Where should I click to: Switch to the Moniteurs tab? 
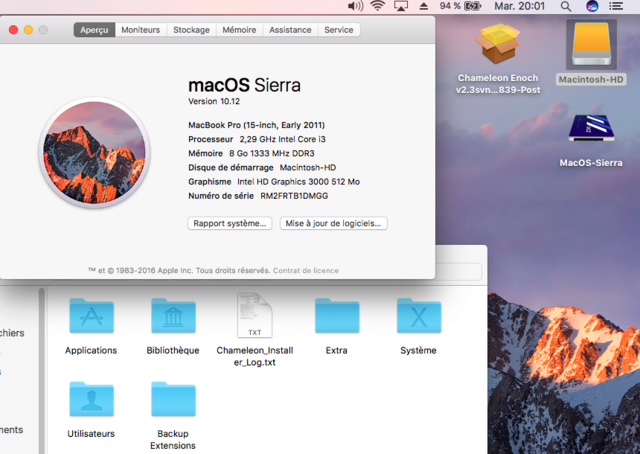click(141, 30)
